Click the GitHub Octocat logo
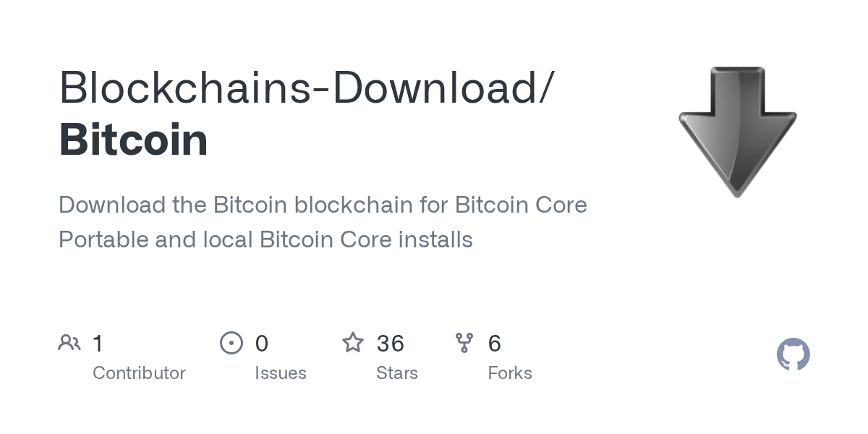 793,354
